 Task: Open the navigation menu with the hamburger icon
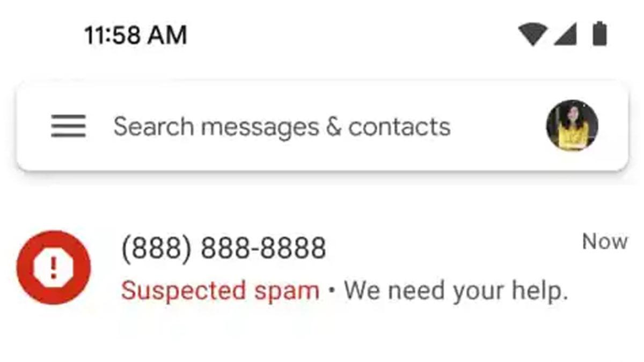[x=68, y=127]
